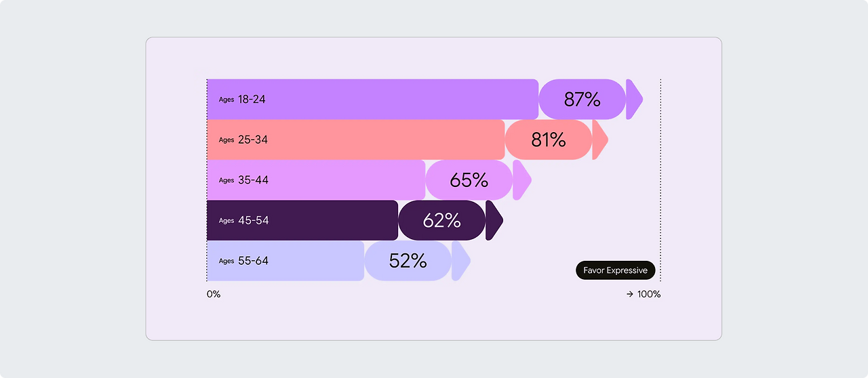
Task: Click the Ages 18-24 text label
Action: (242, 99)
